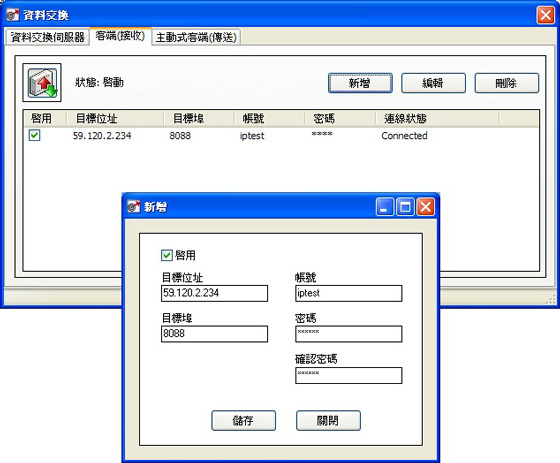Click the 刪除 button
The image size is (560, 463).
(x=506, y=83)
